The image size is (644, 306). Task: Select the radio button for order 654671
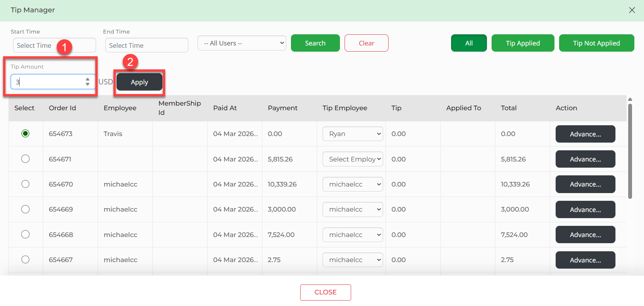tap(25, 159)
